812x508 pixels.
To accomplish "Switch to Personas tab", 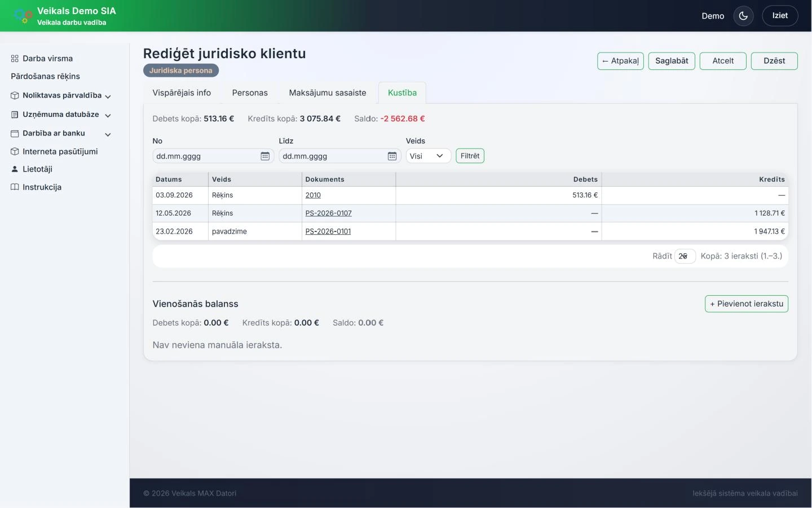I will tap(250, 93).
